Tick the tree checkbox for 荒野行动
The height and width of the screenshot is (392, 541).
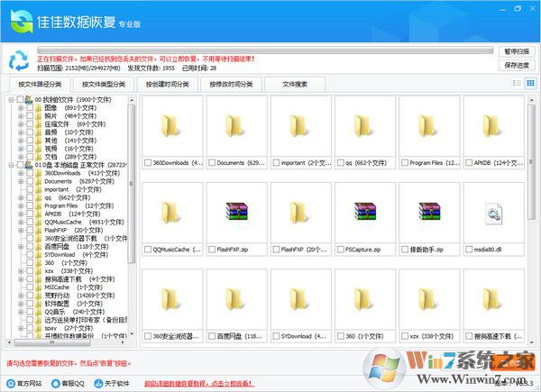click(30, 296)
